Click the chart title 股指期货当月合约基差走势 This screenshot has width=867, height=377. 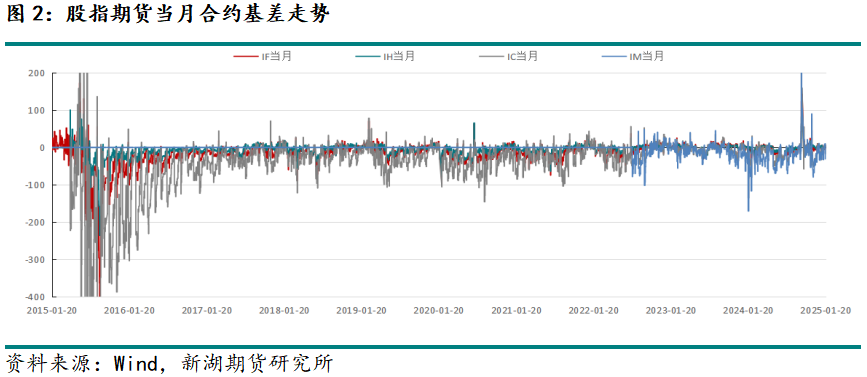pyautogui.click(x=198, y=15)
